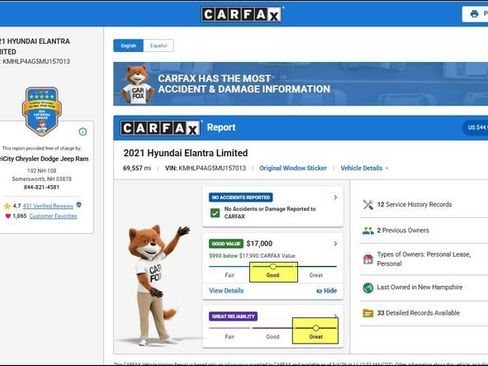Click the Car Fox banner mascot

[x=137, y=84]
